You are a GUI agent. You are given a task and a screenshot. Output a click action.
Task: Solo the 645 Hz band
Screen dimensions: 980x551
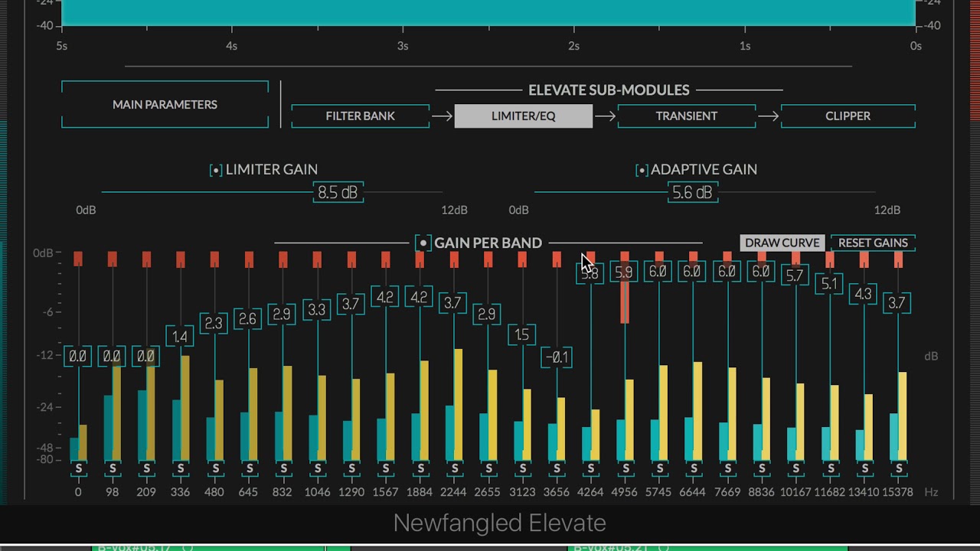[x=249, y=468]
